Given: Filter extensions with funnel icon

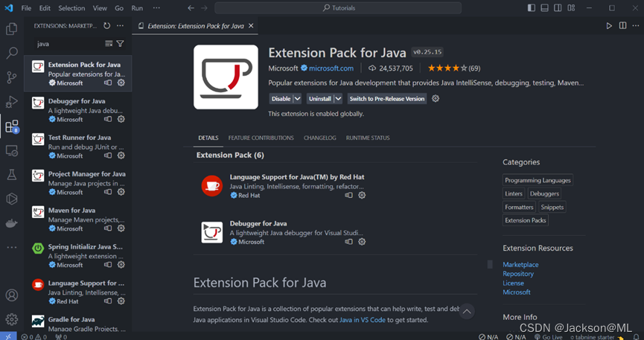Looking at the screenshot, I should pos(120,44).
